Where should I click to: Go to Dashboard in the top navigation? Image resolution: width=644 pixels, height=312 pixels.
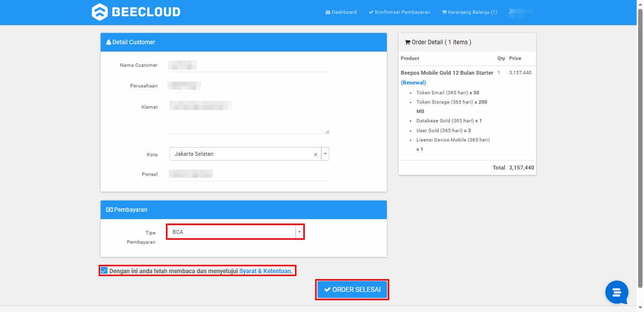coord(341,12)
